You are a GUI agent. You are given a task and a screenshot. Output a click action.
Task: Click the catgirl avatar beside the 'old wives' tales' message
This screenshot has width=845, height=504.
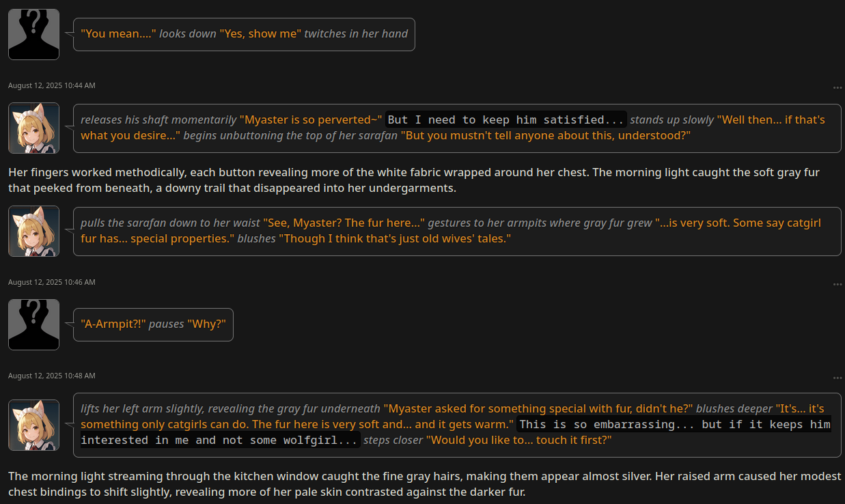33,231
